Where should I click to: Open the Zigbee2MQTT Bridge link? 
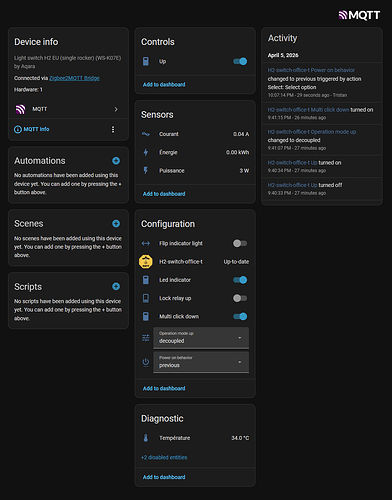tap(74, 78)
